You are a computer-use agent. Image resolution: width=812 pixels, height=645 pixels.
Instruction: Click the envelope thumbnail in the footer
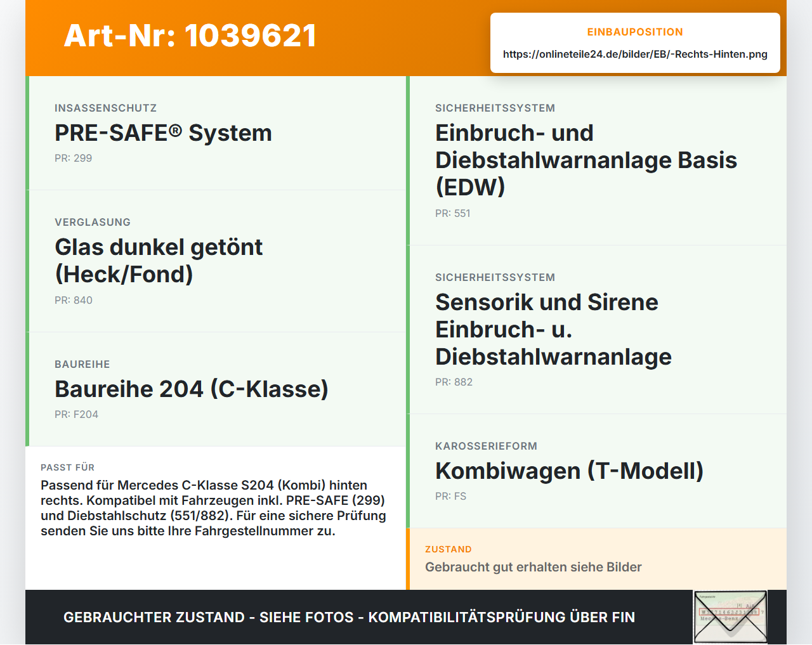point(730,617)
